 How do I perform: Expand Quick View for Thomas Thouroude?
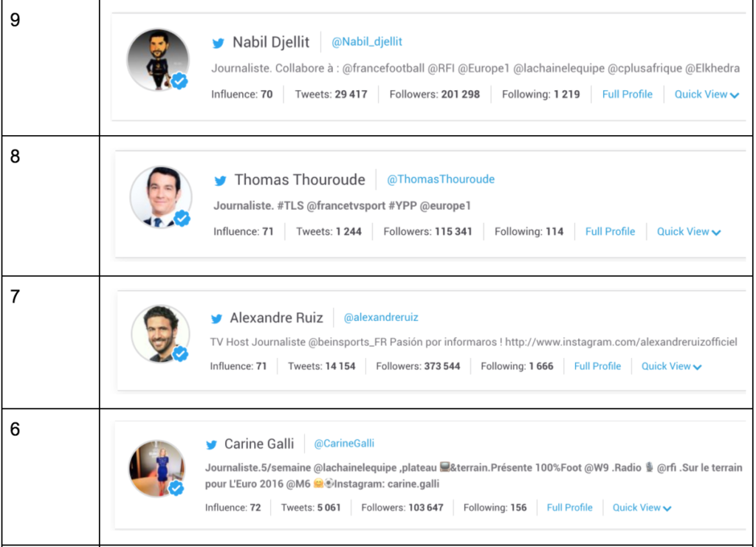[x=689, y=232]
